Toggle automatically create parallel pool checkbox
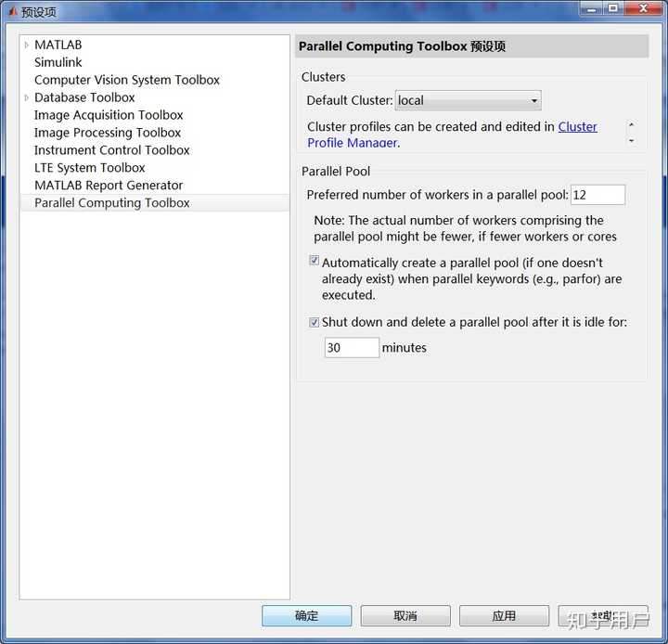Image resolution: width=668 pixels, height=644 pixels. 314,260
